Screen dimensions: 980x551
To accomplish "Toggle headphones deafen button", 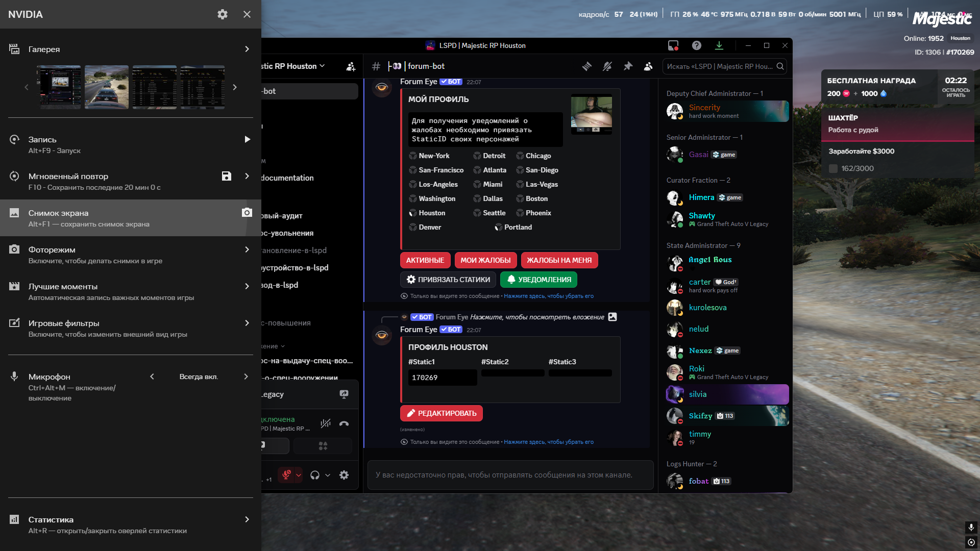I will pyautogui.click(x=315, y=475).
